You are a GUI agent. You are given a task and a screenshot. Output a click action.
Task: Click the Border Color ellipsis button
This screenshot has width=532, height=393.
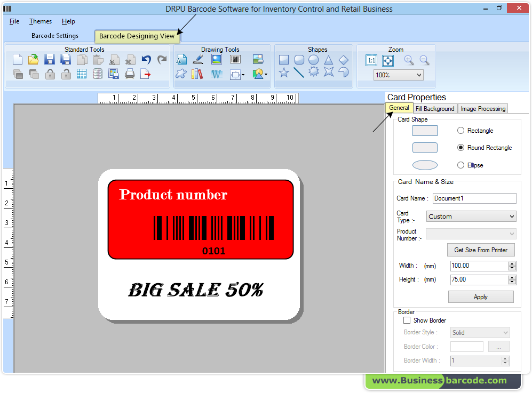coord(499,347)
